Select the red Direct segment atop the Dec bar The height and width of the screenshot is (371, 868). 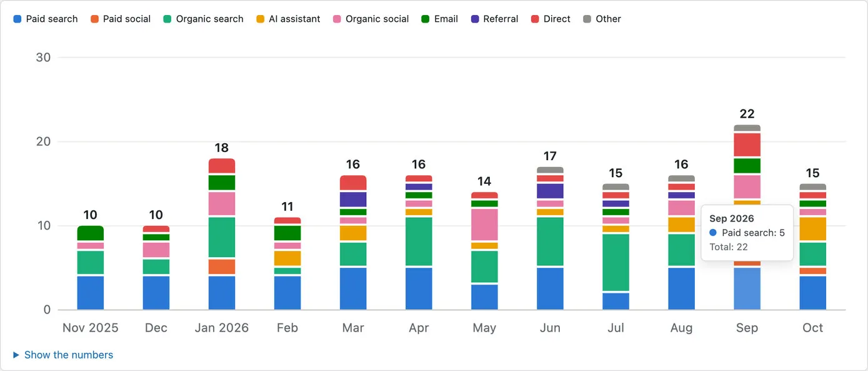(156, 229)
